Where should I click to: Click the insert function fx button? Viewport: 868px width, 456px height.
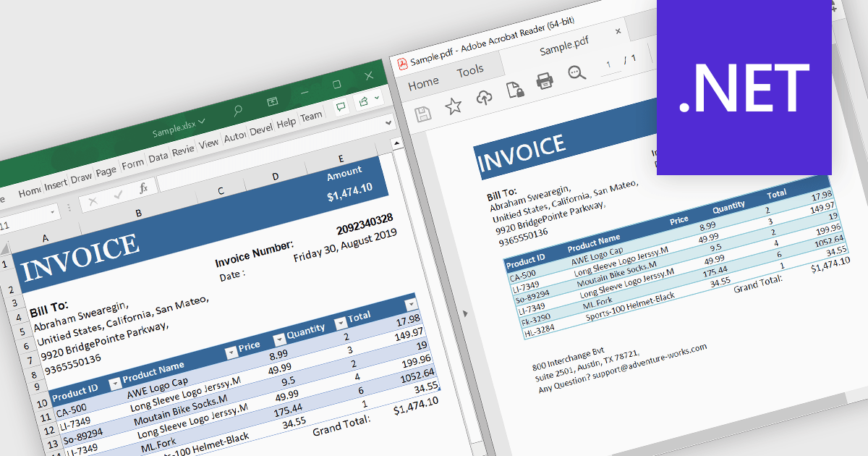coord(143,188)
